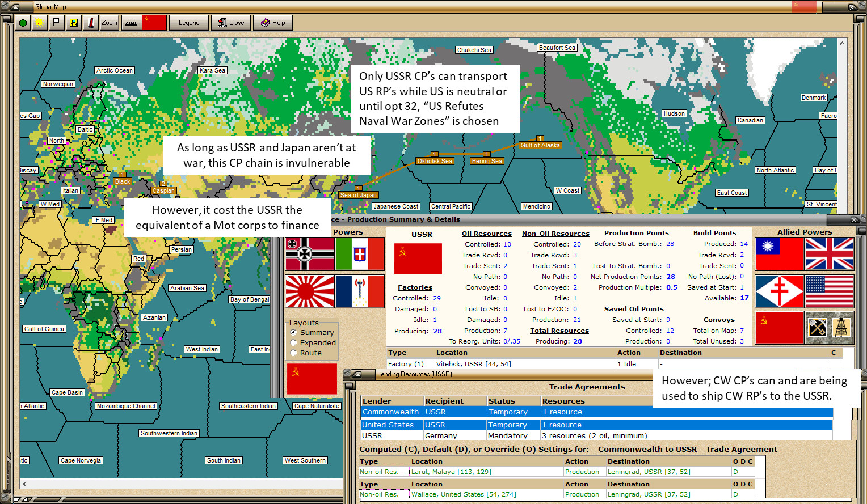Select the USSR to Germany mandatory agreement row

click(x=596, y=435)
